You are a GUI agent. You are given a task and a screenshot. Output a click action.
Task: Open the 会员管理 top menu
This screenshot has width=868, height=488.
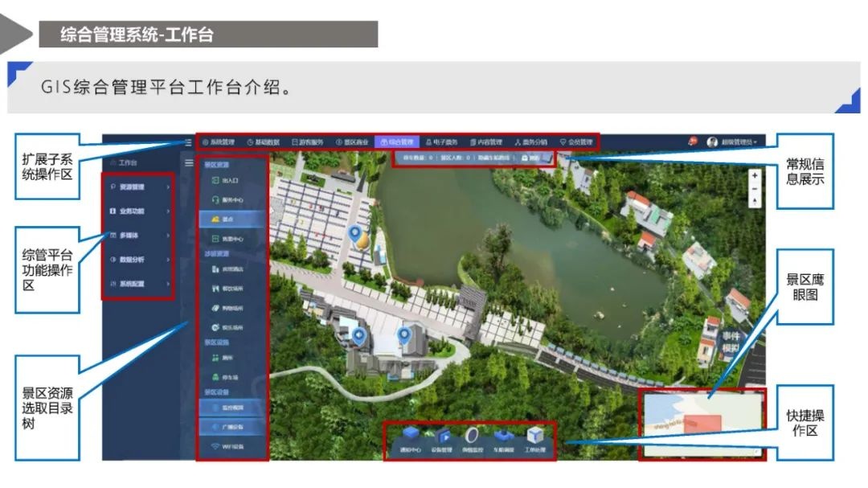[576, 142]
